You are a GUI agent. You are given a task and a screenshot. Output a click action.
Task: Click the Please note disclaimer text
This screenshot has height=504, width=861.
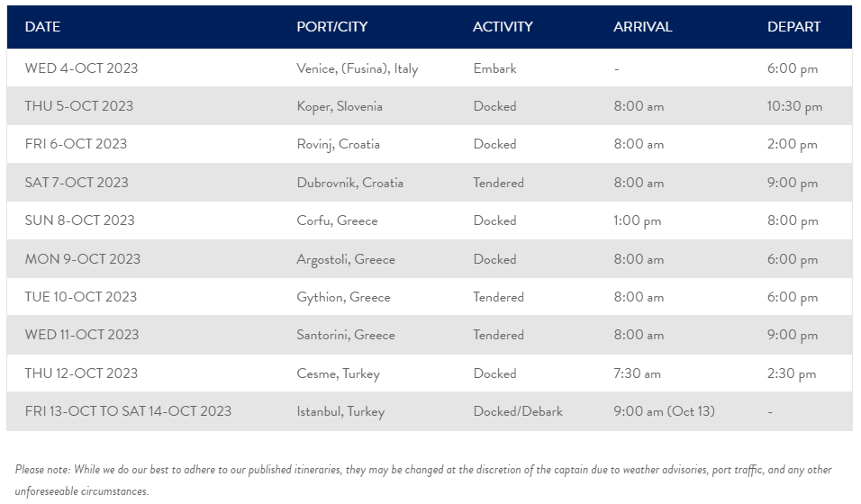pyautogui.click(x=423, y=480)
